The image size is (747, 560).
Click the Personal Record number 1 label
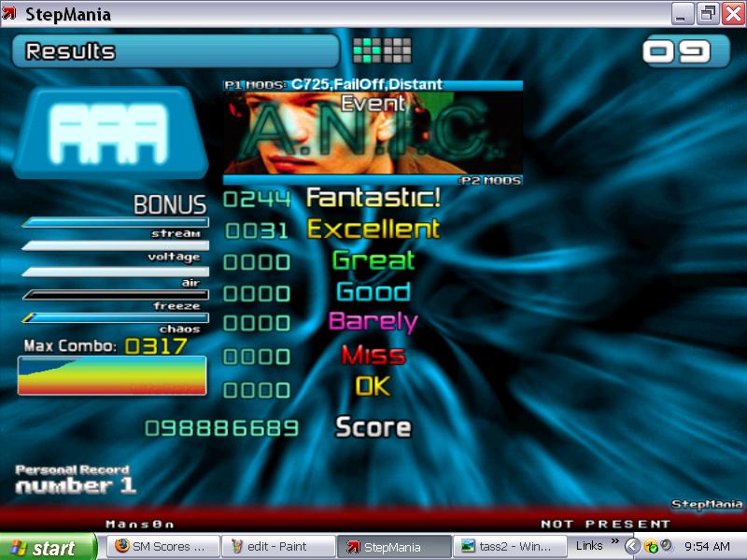[76, 480]
